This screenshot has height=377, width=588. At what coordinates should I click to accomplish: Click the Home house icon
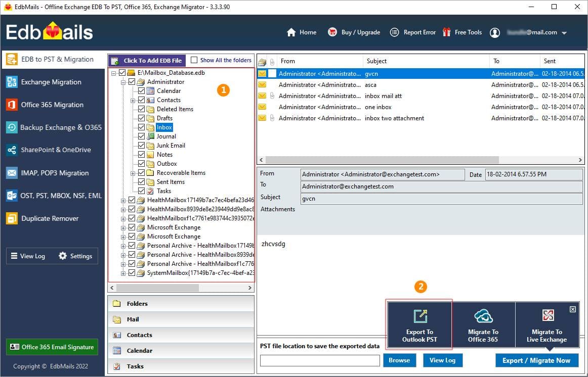pos(291,32)
